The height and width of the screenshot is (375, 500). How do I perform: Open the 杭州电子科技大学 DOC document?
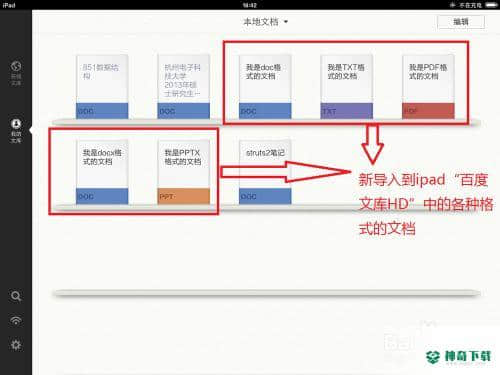(184, 87)
